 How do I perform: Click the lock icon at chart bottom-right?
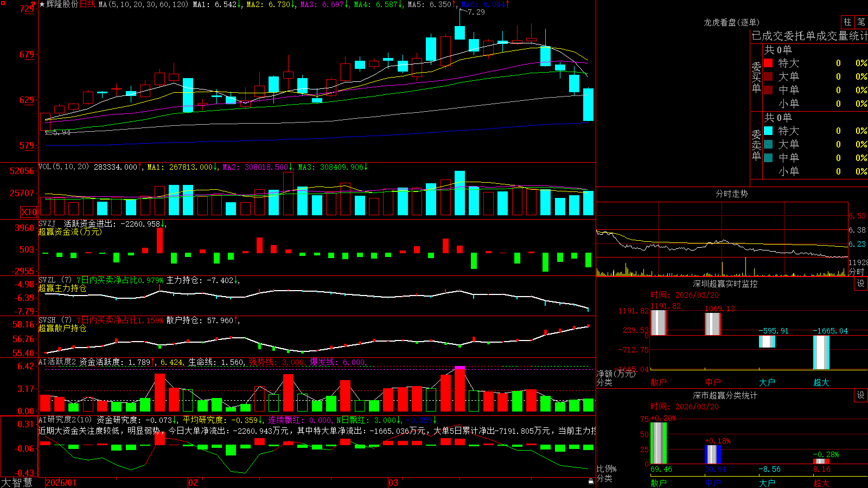[x=591, y=481]
